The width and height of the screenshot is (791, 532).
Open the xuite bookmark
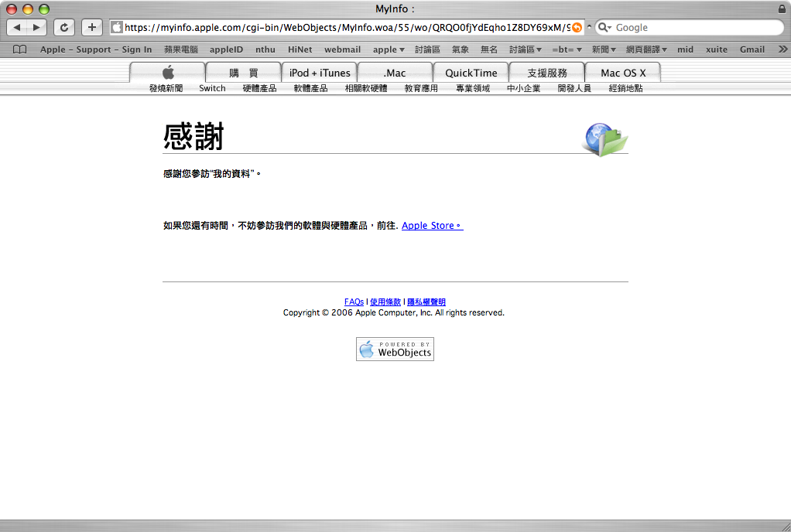pos(717,49)
